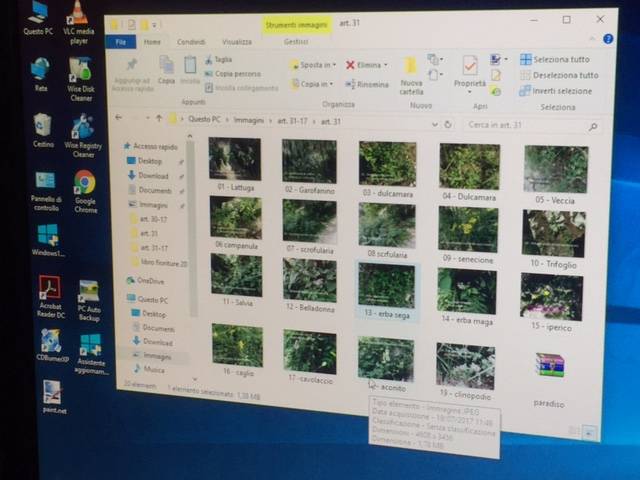Click the Elimina delete icon in ribbon
Image resolution: width=640 pixels, height=480 pixels.
coord(351,65)
